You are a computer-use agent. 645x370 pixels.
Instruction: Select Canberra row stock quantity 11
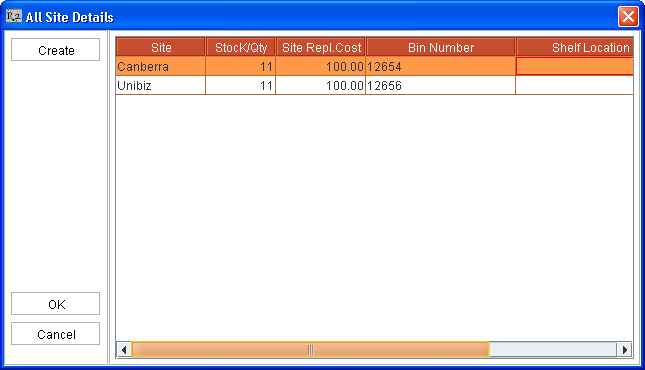pos(241,66)
